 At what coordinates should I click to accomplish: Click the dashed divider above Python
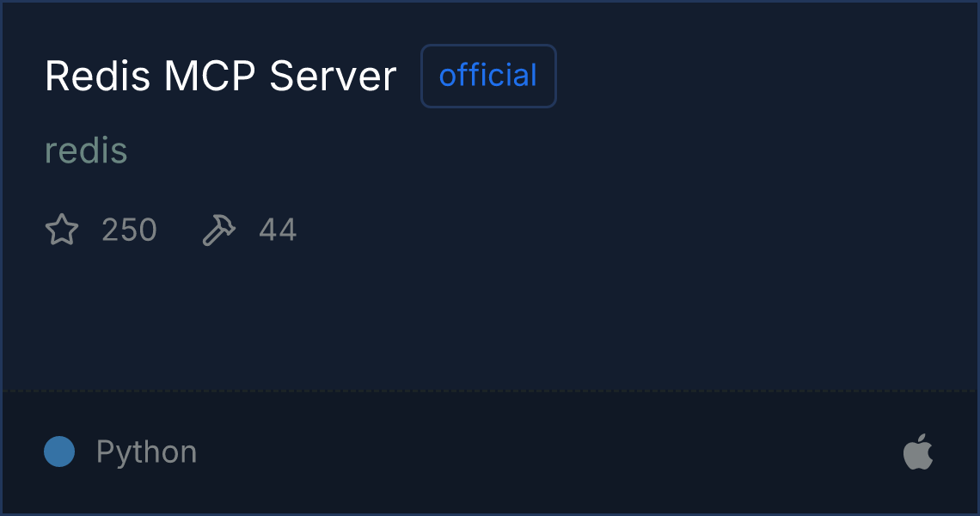[490, 391]
